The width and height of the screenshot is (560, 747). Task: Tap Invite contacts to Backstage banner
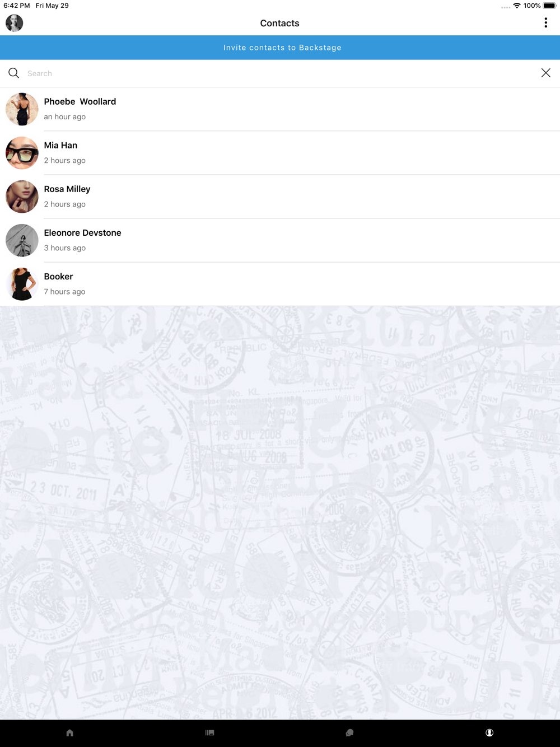280,48
